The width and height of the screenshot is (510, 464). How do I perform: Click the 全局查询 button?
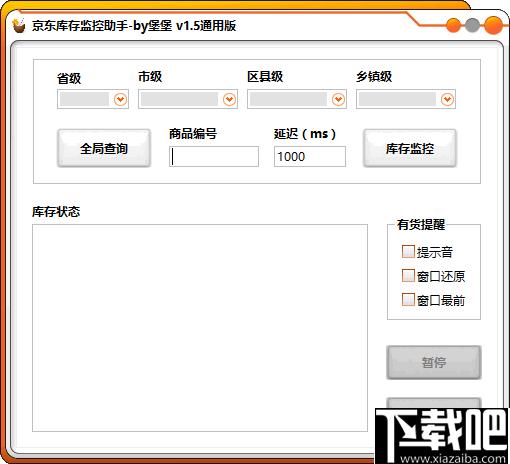(104, 148)
